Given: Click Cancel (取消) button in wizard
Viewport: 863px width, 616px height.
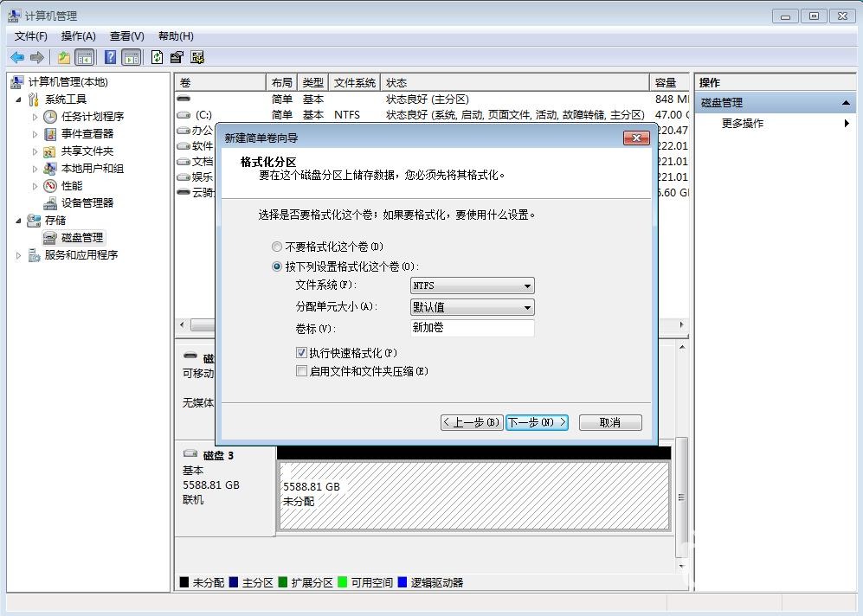Looking at the screenshot, I should pos(610,422).
